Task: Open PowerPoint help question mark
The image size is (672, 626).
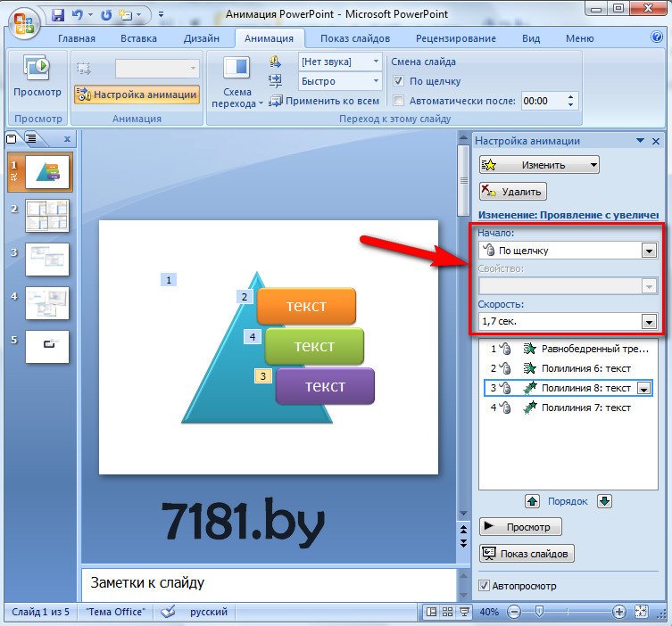Action: [656, 37]
